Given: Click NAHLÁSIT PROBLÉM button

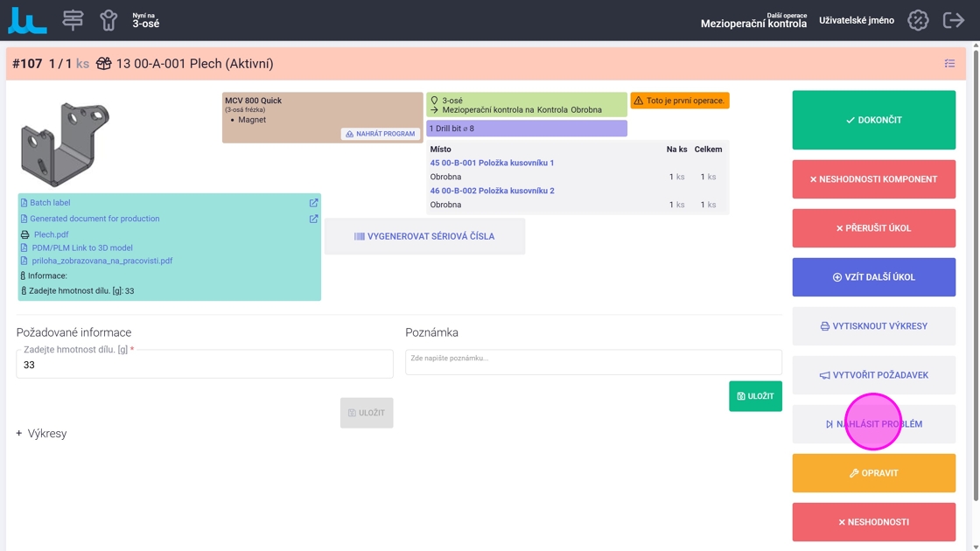Looking at the screenshot, I should [874, 424].
